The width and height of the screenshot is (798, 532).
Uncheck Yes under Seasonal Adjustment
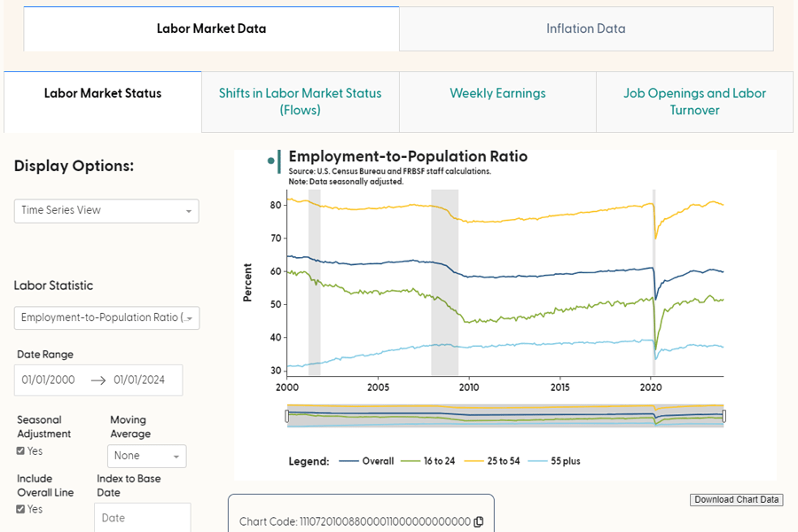20,449
